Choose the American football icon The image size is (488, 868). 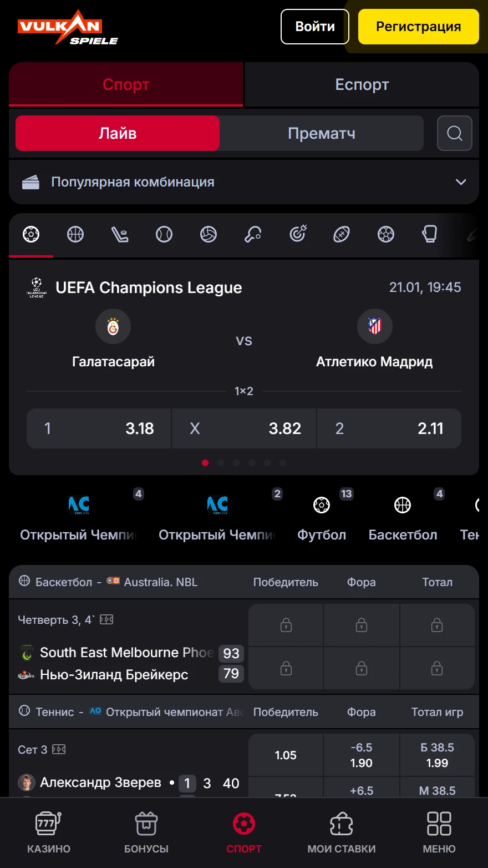342,235
